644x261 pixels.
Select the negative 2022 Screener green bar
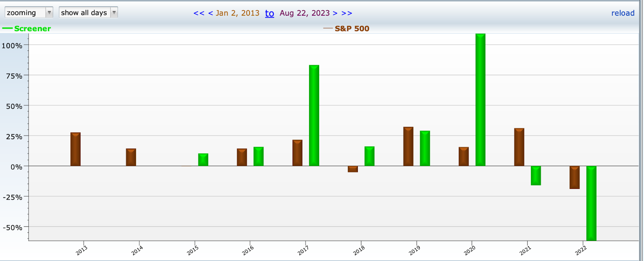[x=591, y=203]
